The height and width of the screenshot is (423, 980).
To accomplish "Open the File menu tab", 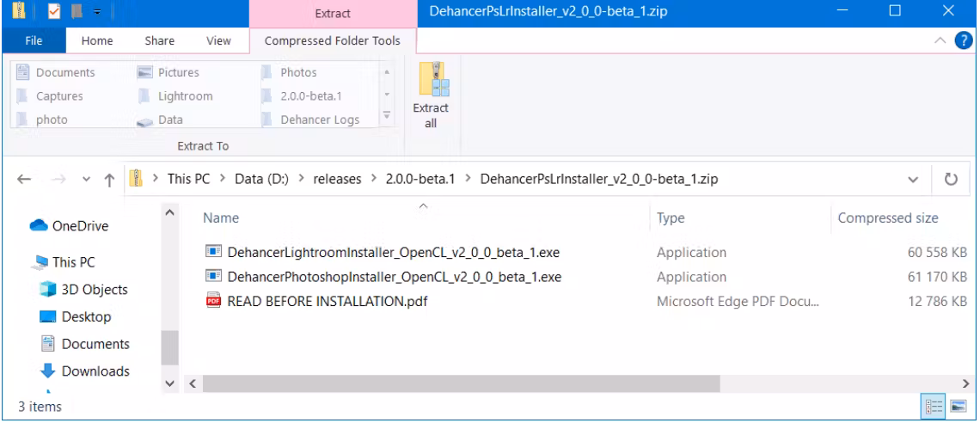I will (34, 40).
